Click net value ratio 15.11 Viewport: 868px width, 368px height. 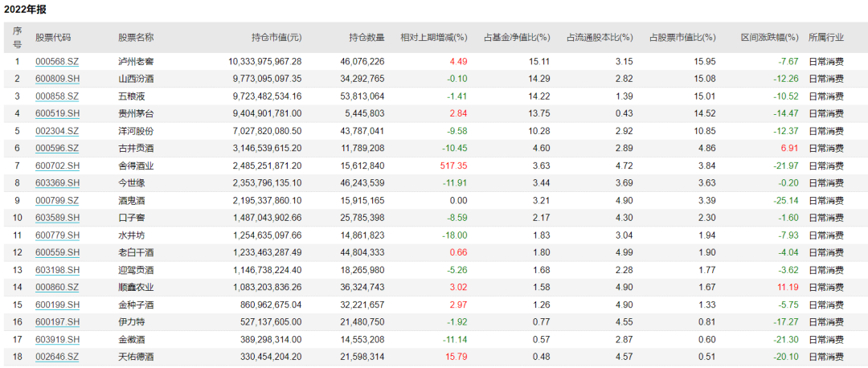coord(540,61)
